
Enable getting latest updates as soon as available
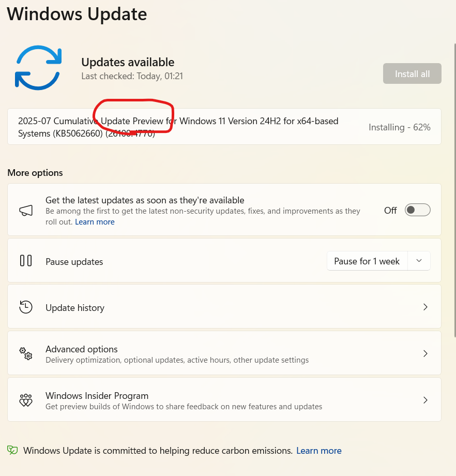click(x=417, y=210)
